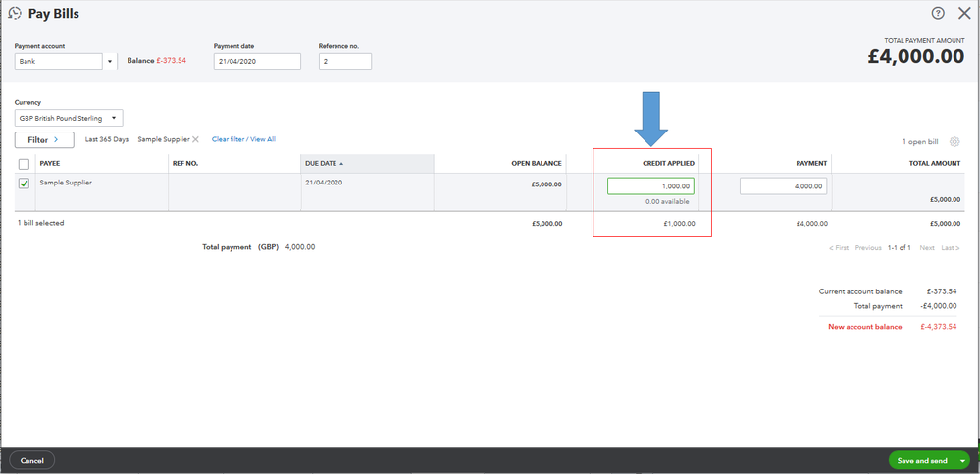The image size is (980, 474).
Task: Click the Save and send button
Action: point(922,461)
